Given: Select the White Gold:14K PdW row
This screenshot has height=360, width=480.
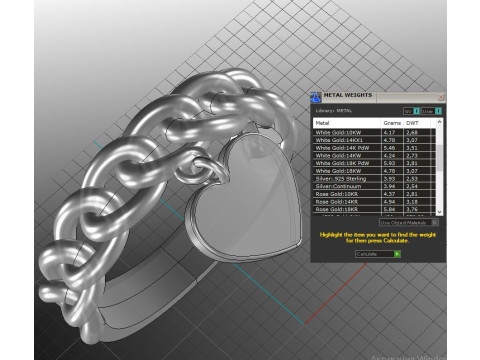Looking at the screenshot, I should pos(374,148).
